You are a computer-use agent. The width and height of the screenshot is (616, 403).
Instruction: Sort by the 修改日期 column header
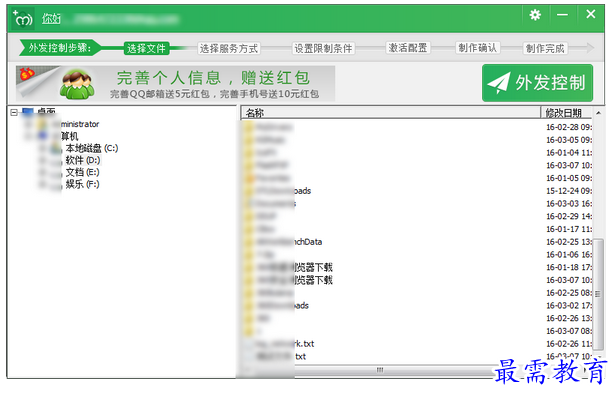(x=566, y=113)
